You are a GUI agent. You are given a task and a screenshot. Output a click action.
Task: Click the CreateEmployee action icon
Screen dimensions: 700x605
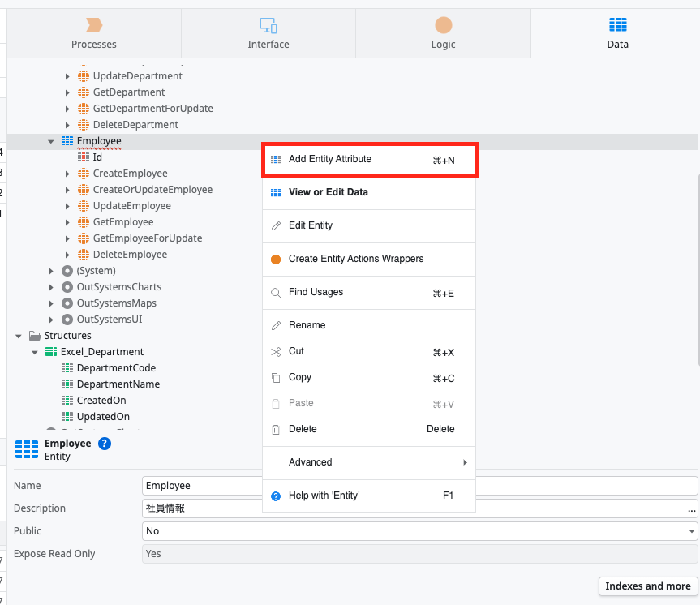[84, 174]
